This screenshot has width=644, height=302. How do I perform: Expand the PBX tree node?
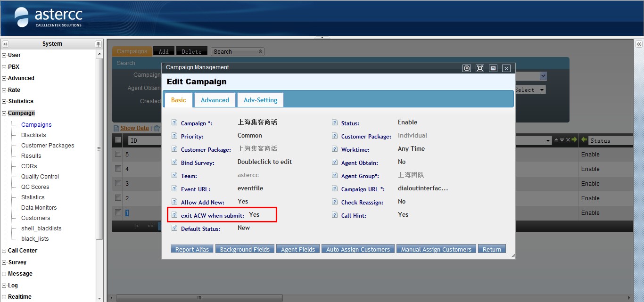pyautogui.click(x=4, y=67)
